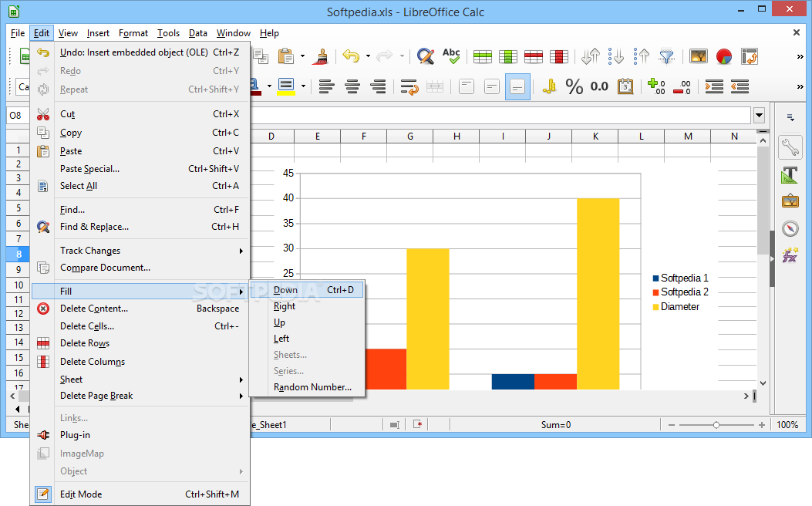Click the Insert Image toolbar icon
The height and width of the screenshot is (506, 812).
click(x=698, y=56)
